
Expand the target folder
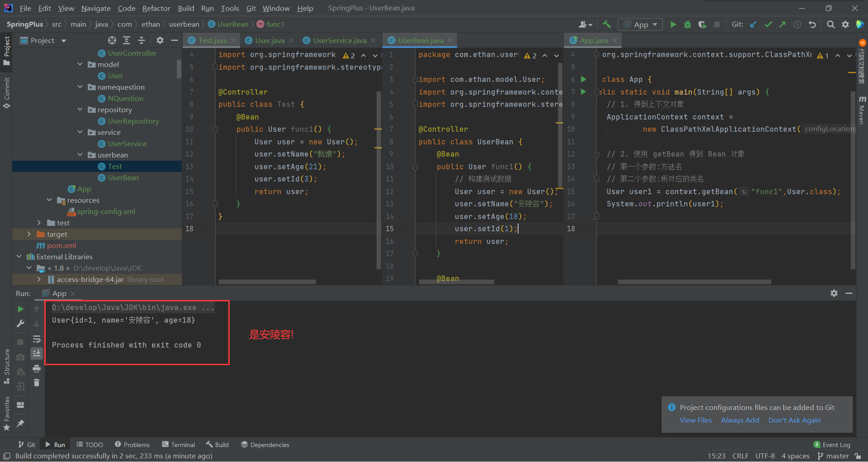(29, 234)
